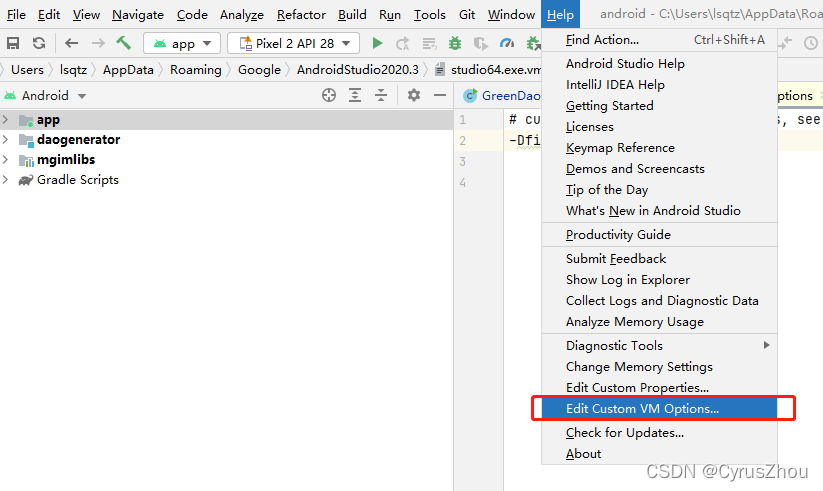Viewport: 823px width, 491px height.
Task: Choose Collect Logs and Diagnostic Data
Action: (x=659, y=301)
